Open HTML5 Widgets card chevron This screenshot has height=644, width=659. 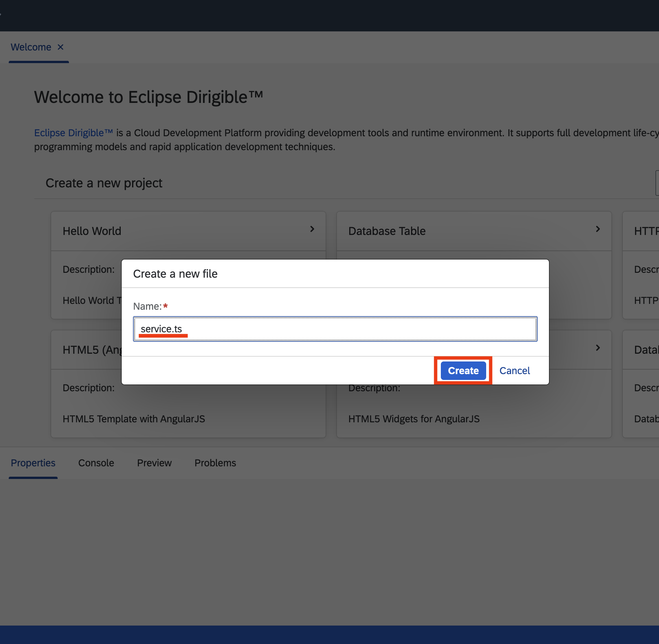click(598, 347)
